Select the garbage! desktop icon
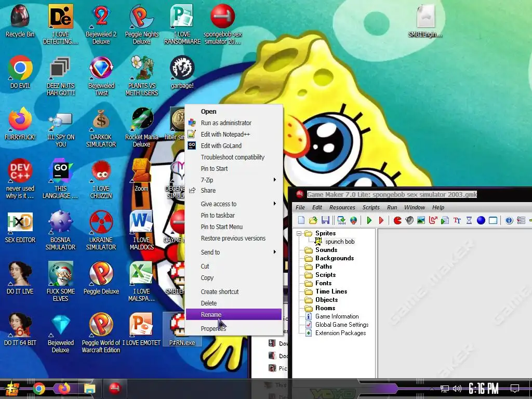 pyautogui.click(x=182, y=73)
